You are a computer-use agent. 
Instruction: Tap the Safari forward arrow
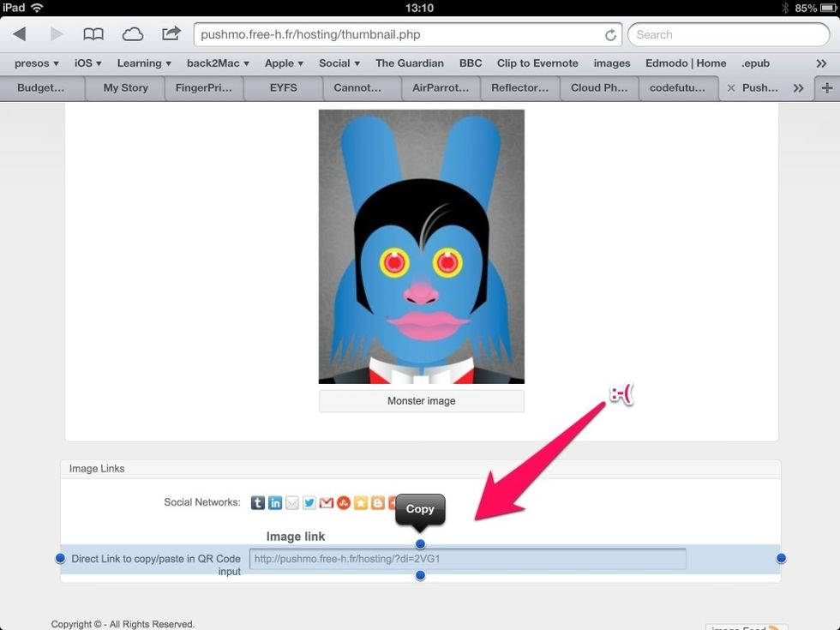coord(57,34)
